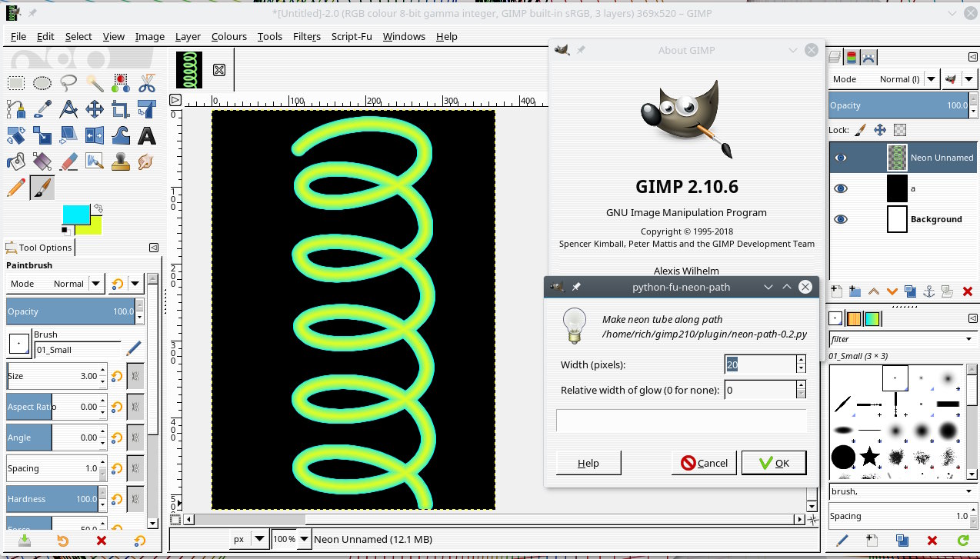This screenshot has height=559, width=980.
Task: Select the Crop tool
Action: pos(121,109)
